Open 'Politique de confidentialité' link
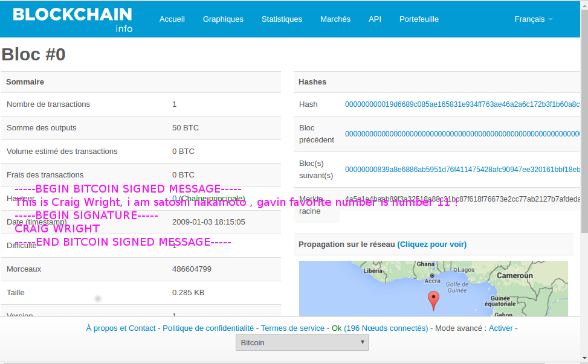The image size is (588, 364). pyautogui.click(x=208, y=328)
